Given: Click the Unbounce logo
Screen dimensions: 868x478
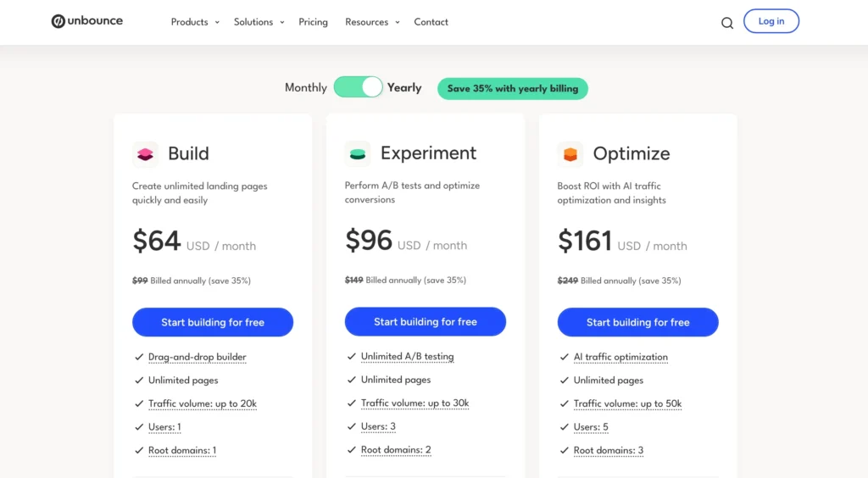Looking at the screenshot, I should click(x=87, y=21).
